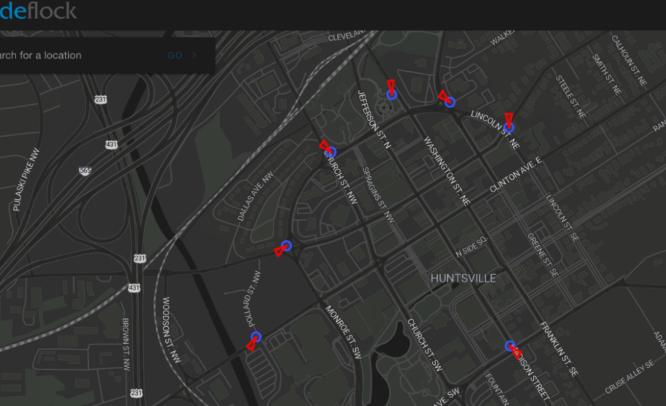
Task: Click the chevron arrow beside GO
Action: pyautogui.click(x=194, y=55)
